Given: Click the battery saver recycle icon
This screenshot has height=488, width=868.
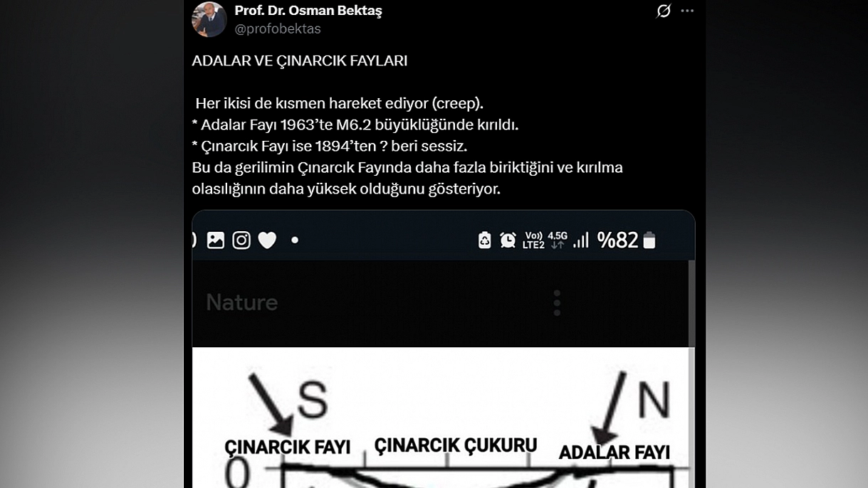Looking at the screenshot, I should [x=485, y=240].
